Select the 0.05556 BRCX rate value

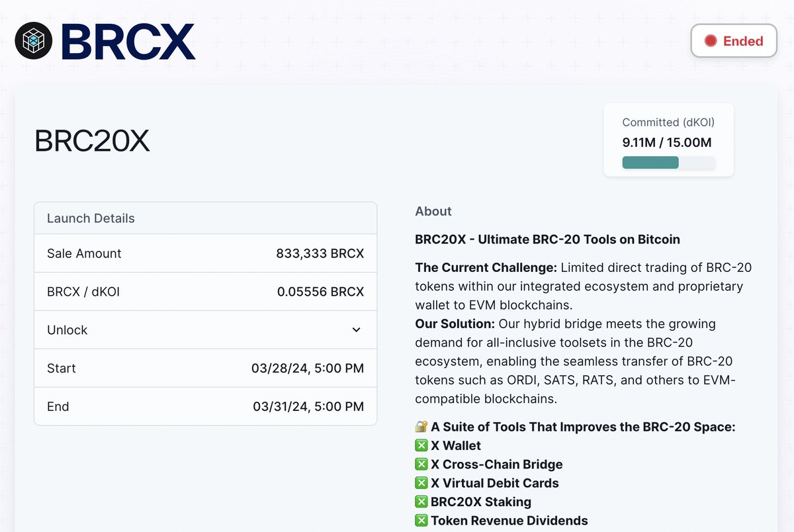320,292
